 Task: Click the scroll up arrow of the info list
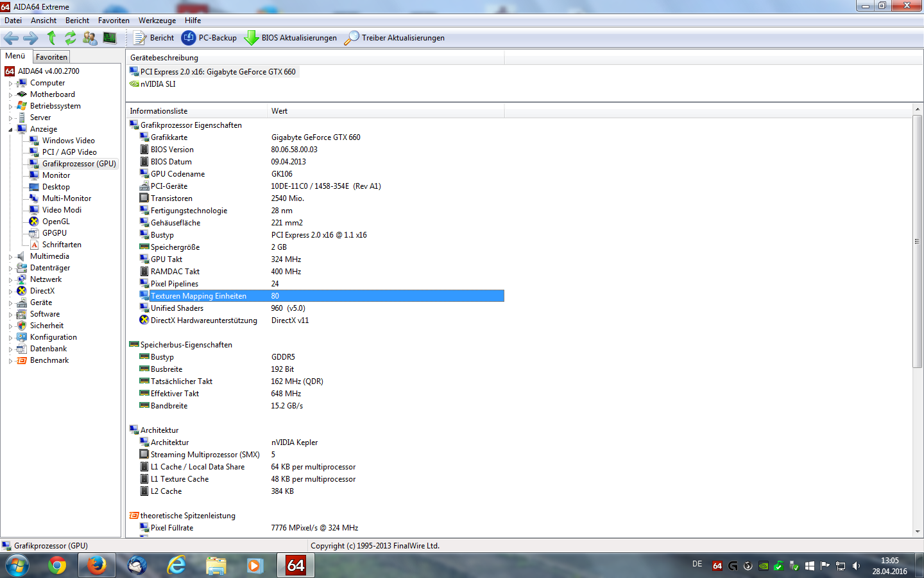(918, 110)
